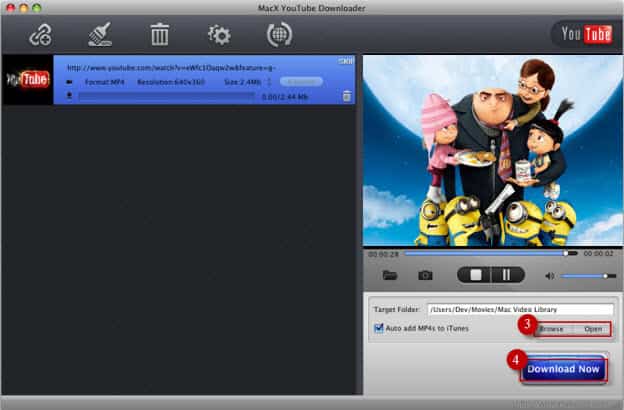Click the video URL text in download row
The image size is (624, 410).
coord(171,68)
